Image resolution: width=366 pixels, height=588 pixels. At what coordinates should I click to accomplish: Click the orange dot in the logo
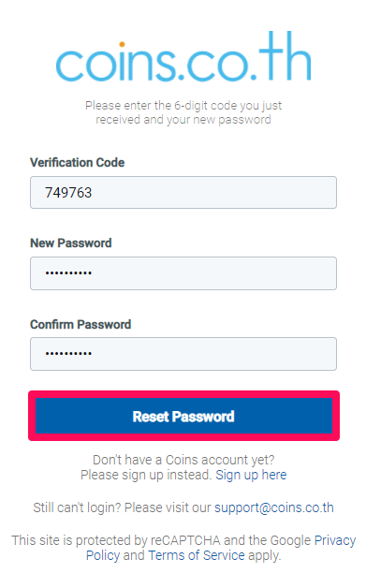(122, 45)
